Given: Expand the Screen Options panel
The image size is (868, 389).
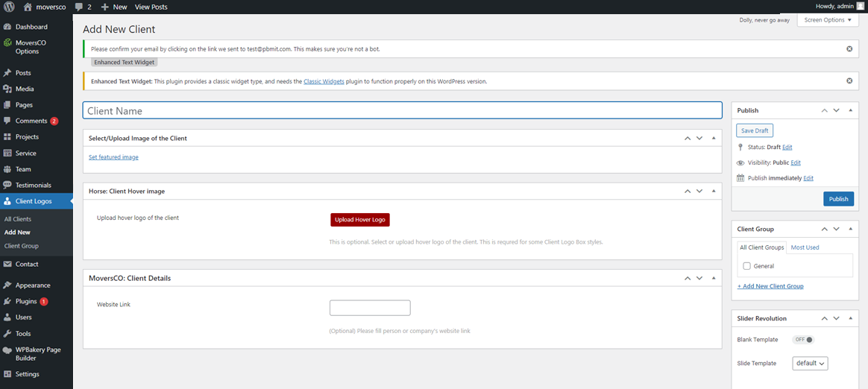Looking at the screenshot, I should pos(828,20).
